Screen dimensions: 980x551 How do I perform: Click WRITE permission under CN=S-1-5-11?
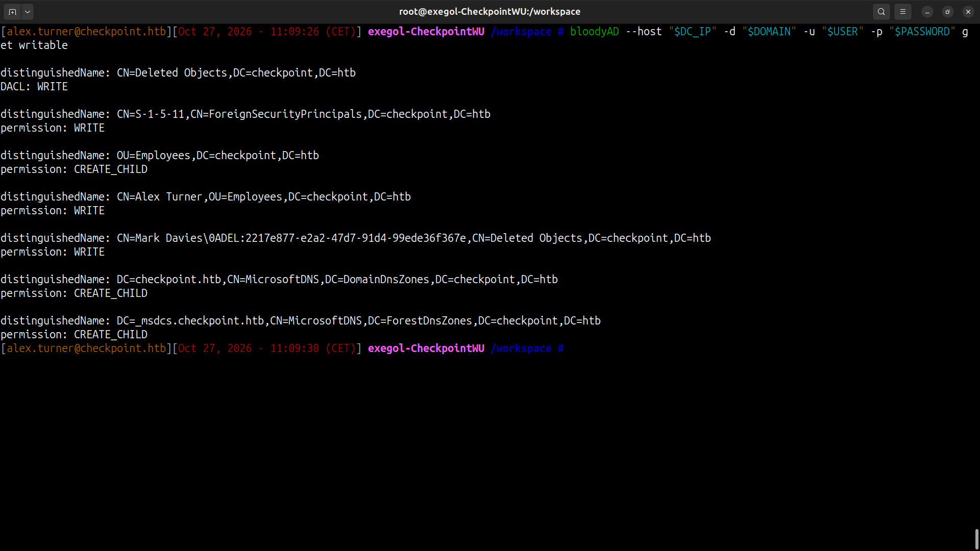pos(89,128)
